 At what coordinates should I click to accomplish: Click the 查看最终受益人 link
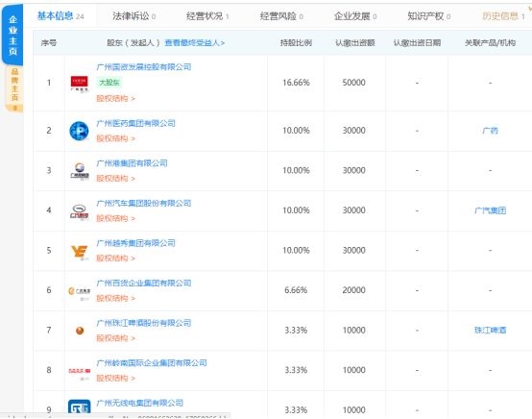click(x=194, y=43)
